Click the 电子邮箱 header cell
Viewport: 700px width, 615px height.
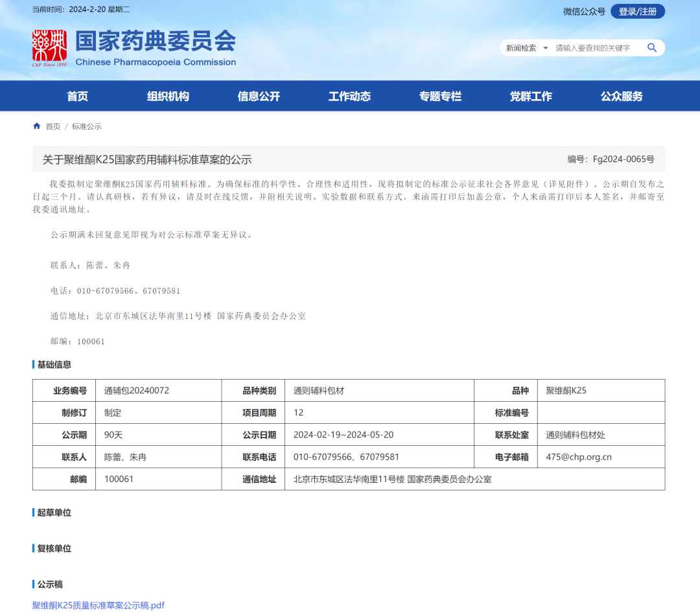[x=506, y=457]
